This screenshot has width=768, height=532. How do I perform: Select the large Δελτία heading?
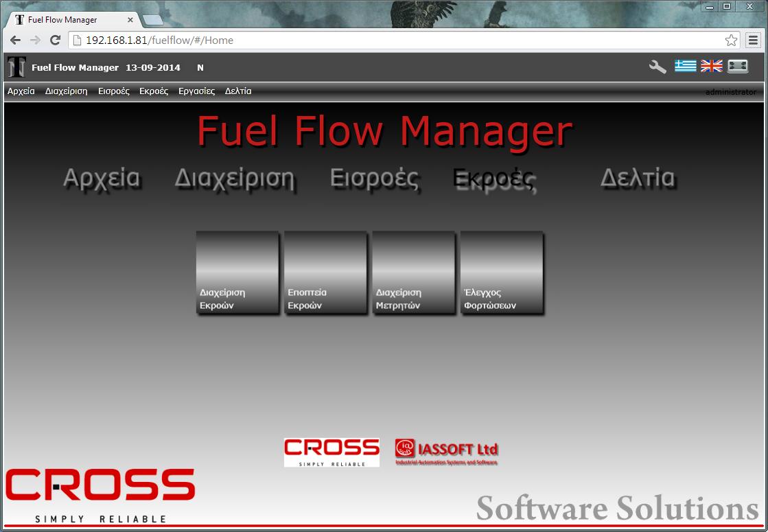pyautogui.click(x=638, y=178)
